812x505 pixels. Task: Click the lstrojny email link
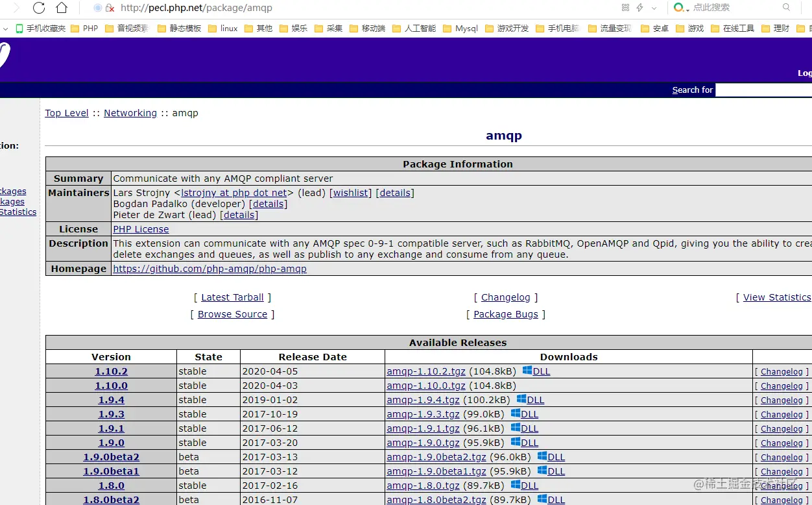pos(234,193)
